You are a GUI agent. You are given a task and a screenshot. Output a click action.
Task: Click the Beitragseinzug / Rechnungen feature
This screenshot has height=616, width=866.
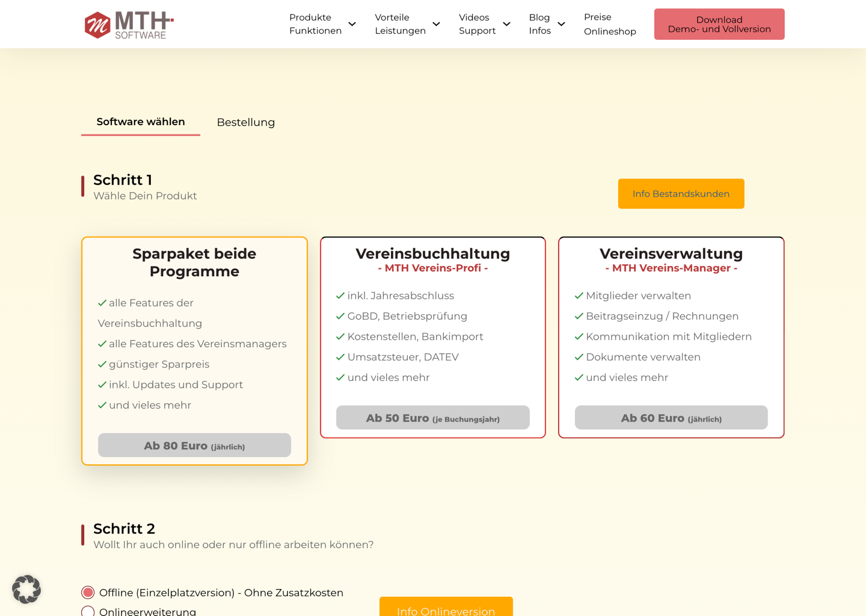(662, 316)
